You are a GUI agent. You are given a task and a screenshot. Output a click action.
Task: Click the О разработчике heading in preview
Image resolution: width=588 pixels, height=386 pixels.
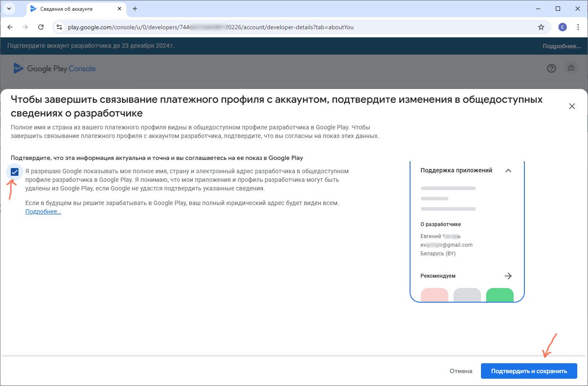coord(441,224)
